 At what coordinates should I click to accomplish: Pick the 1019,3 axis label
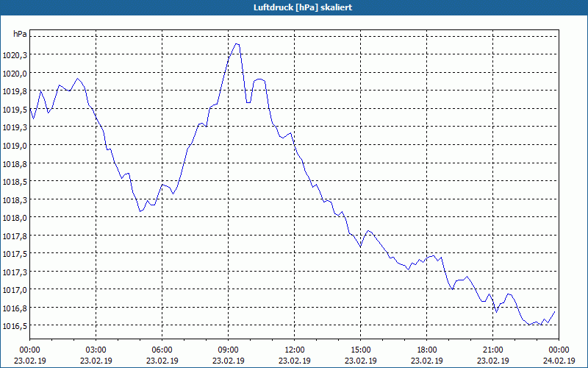[x=15, y=127]
